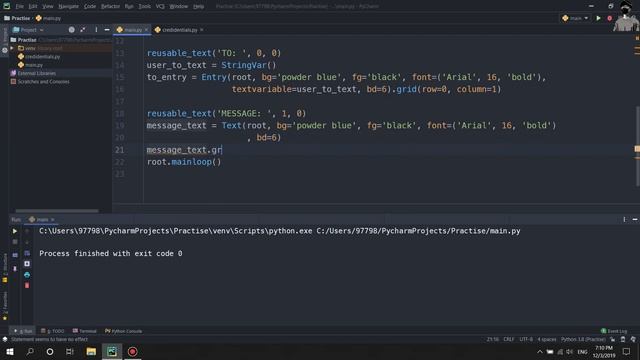Open the Window menu

click(178, 7)
